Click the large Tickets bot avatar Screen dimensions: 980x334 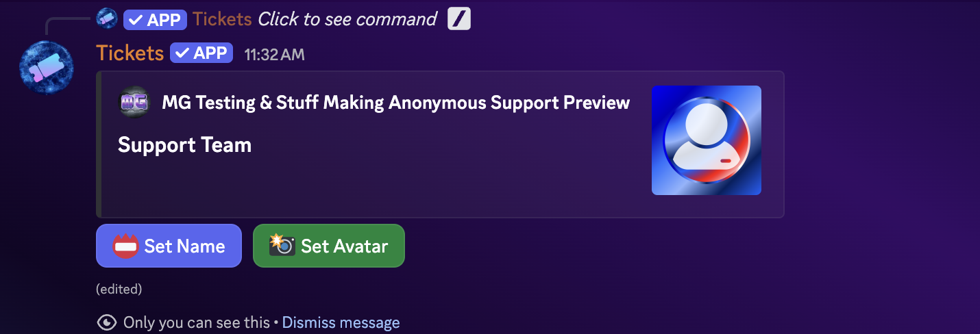[47, 67]
